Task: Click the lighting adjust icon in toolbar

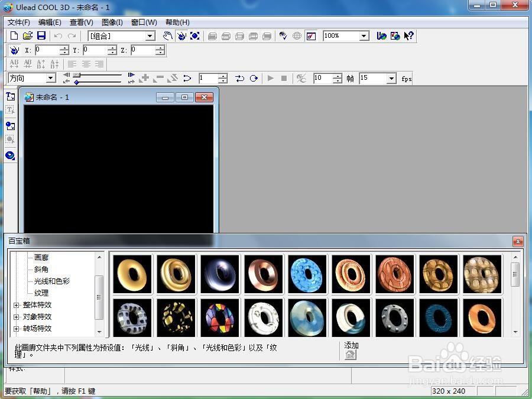Action: [283, 36]
